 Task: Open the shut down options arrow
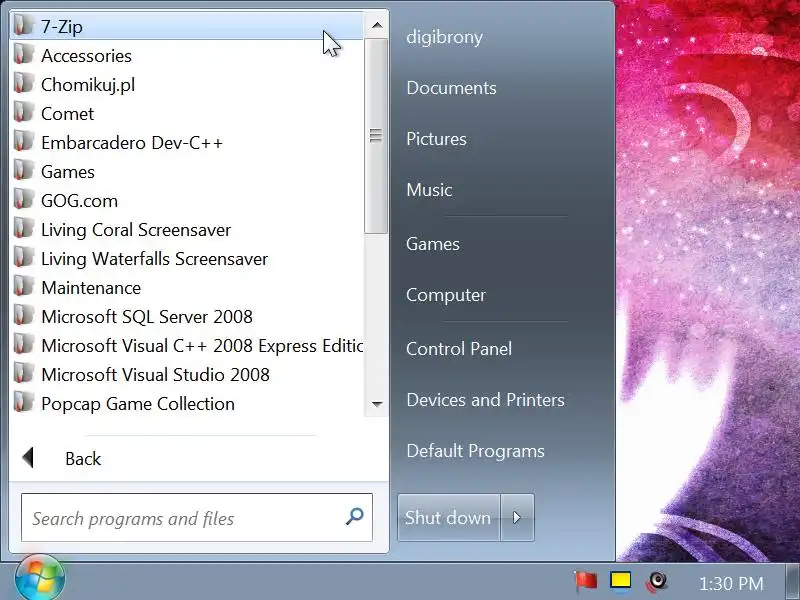[x=517, y=517]
